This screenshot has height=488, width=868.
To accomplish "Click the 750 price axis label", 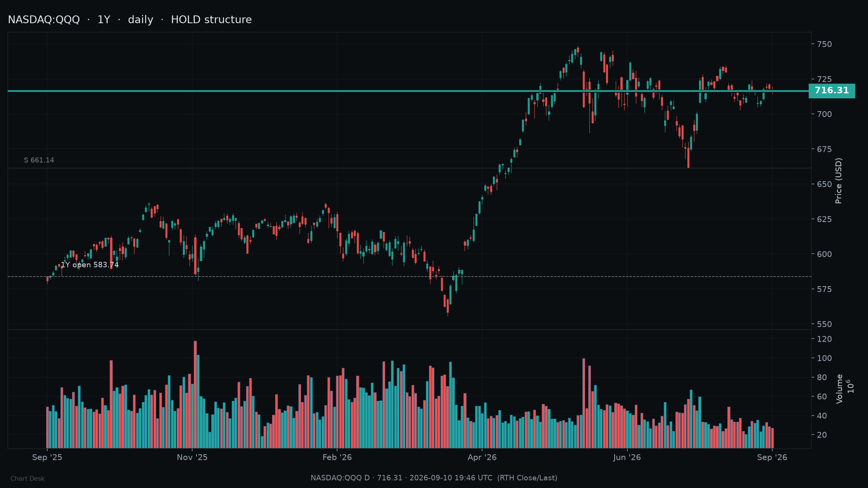I will click(825, 44).
